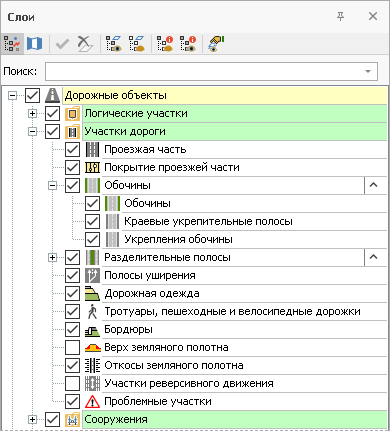Click the bridge icon beside Сооружения

(72, 419)
